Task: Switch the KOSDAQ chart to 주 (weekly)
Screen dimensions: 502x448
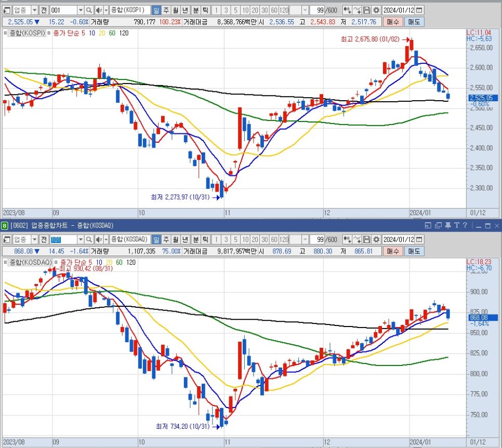Action: tap(166, 239)
